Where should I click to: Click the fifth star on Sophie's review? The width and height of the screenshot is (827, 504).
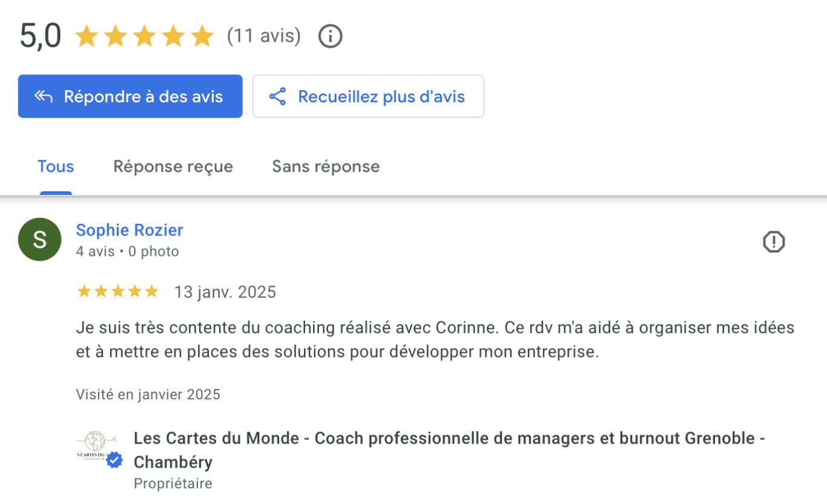(153, 291)
